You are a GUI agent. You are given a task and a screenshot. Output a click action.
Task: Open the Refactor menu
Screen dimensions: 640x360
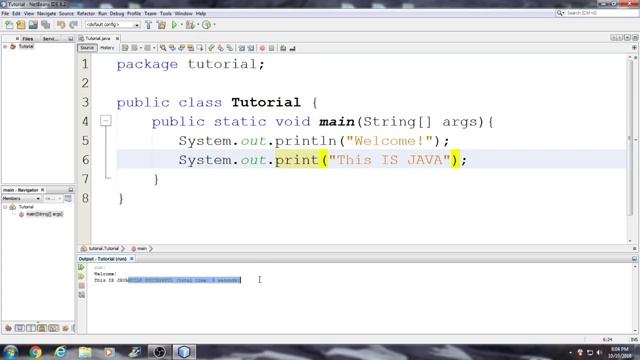pos(86,13)
